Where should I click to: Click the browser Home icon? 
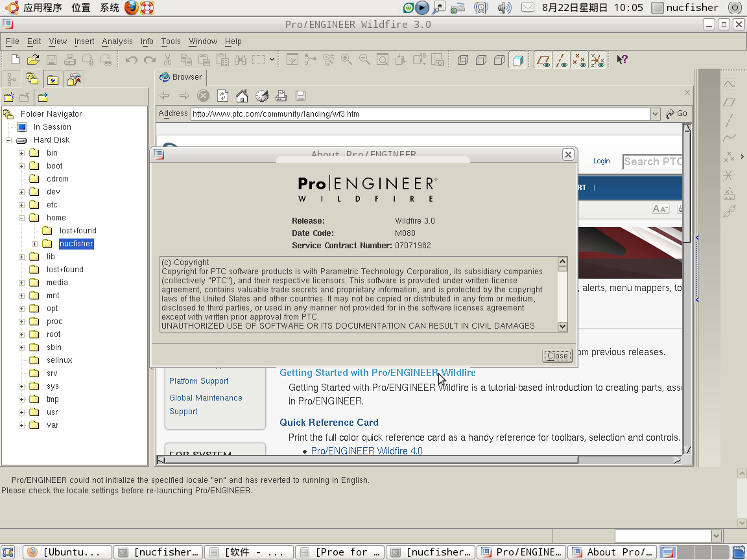(242, 96)
